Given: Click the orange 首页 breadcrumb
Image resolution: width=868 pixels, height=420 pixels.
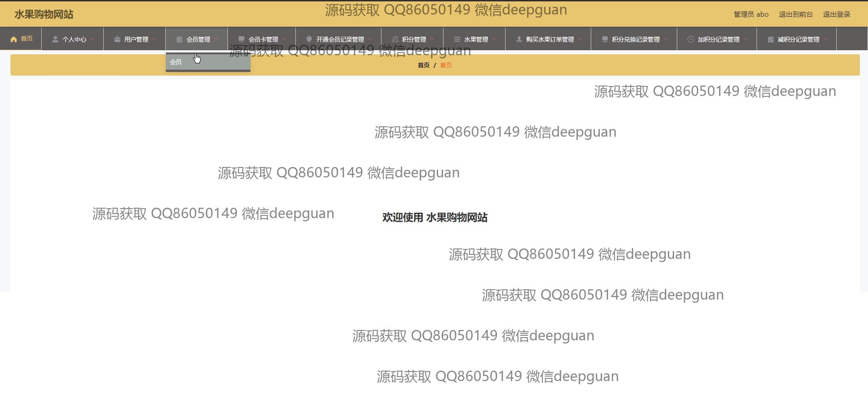Looking at the screenshot, I should coord(446,65).
